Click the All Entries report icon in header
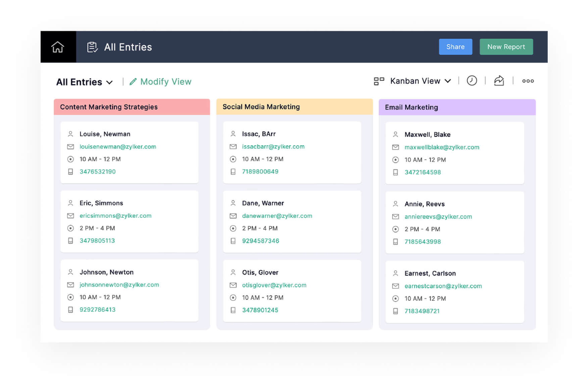Screen dimensions: 588x392 92,47
